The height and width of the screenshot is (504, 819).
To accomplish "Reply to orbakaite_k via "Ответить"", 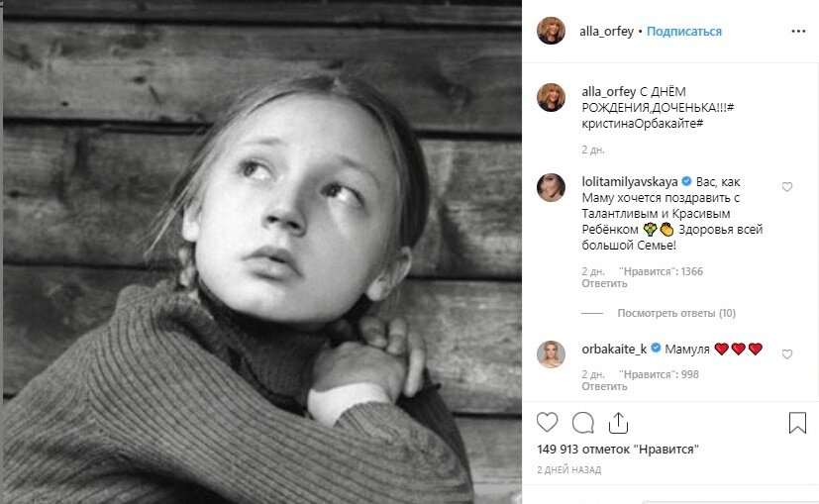I will 604,388.
